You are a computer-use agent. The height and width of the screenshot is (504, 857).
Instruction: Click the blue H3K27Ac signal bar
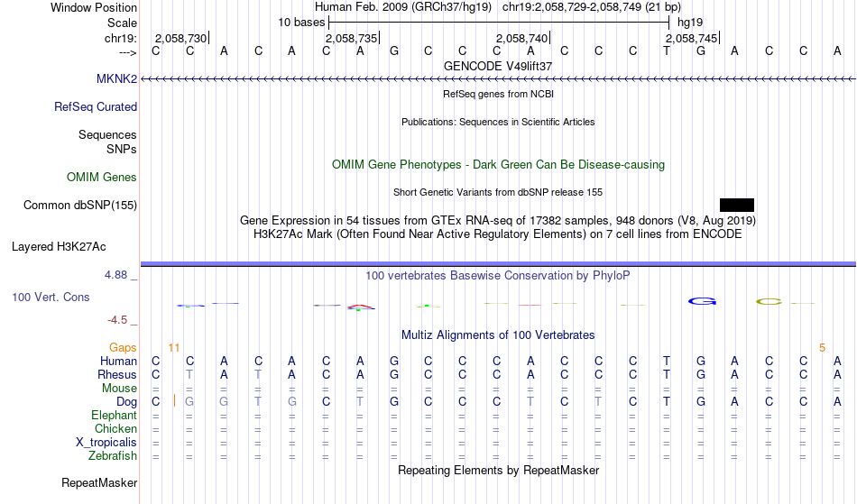tap(499, 264)
